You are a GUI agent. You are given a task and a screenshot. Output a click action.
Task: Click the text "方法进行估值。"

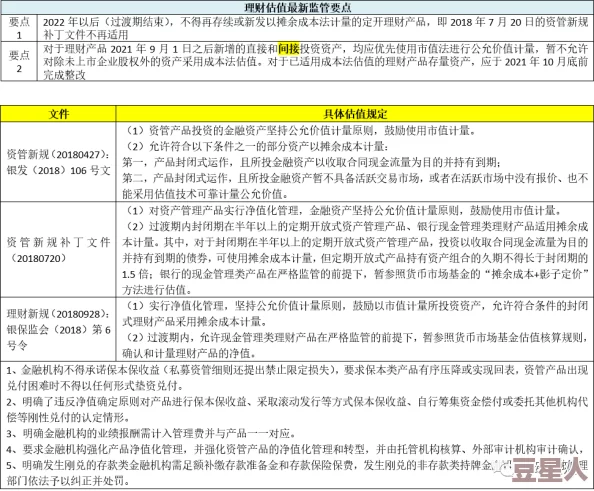[158, 290]
